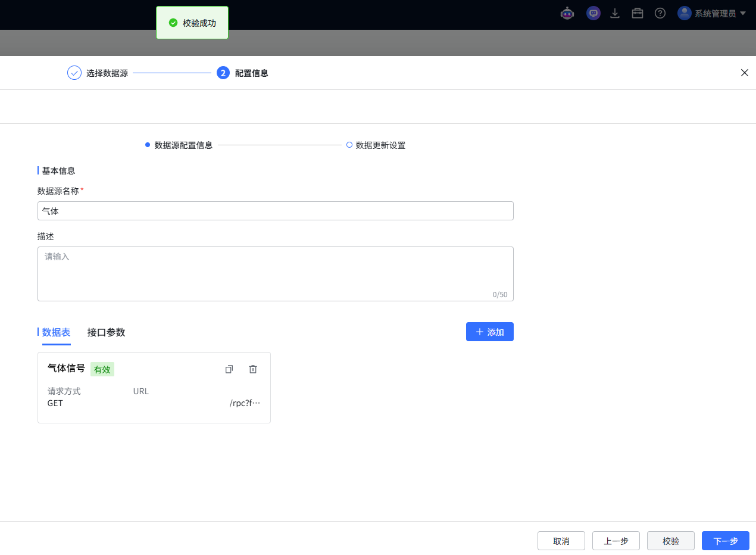756x555 pixels.
Task: Click the GET request method value
Action: [55, 403]
